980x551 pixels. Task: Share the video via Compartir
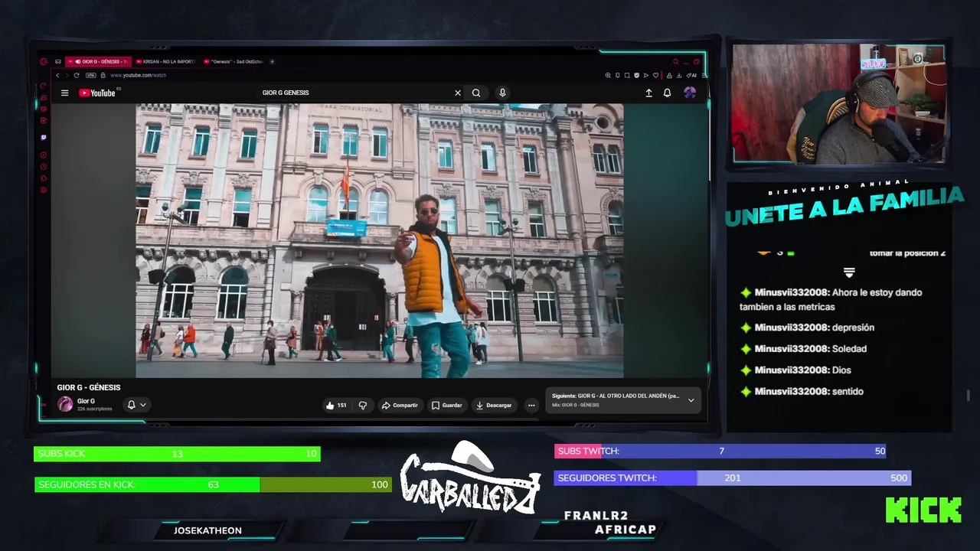coord(400,405)
